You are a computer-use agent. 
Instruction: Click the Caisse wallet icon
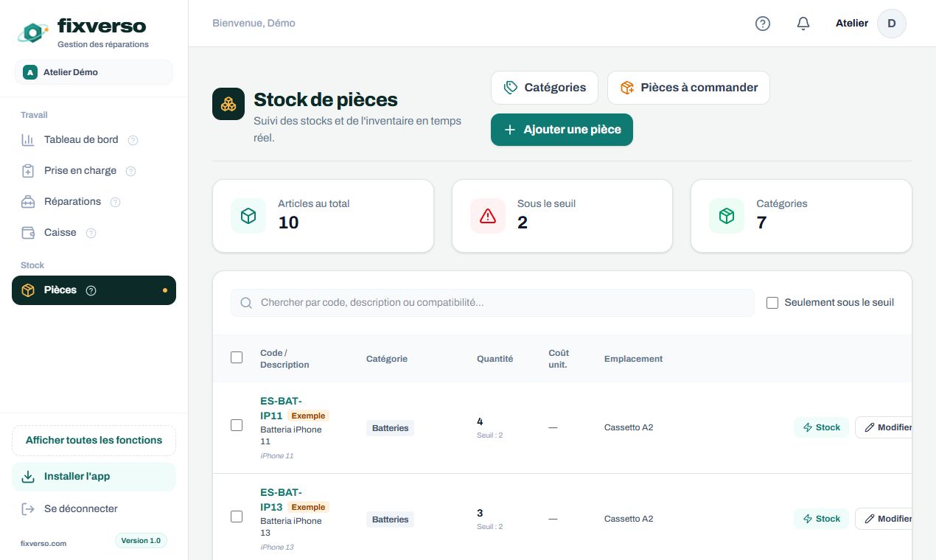click(28, 233)
